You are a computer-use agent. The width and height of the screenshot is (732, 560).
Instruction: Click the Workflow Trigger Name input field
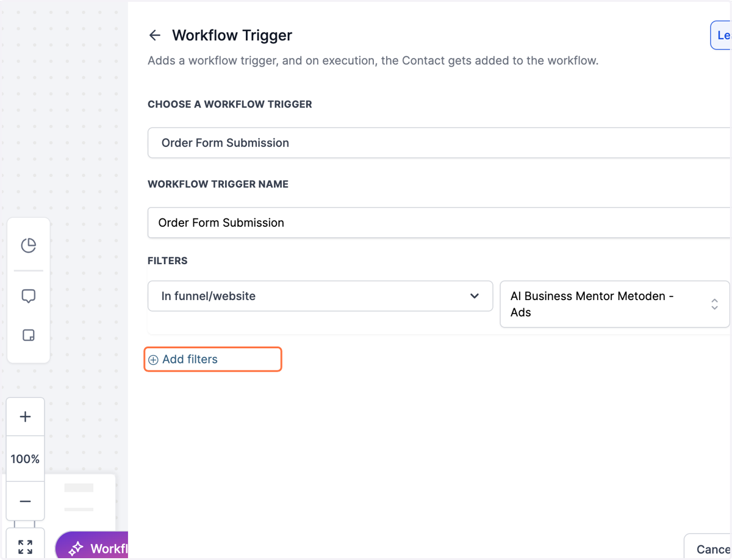tap(439, 223)
